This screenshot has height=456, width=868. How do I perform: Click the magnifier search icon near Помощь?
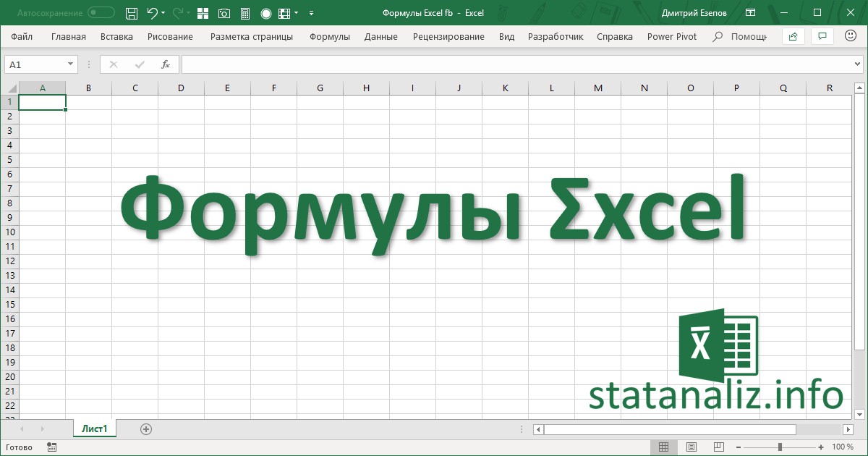point(717,36)
